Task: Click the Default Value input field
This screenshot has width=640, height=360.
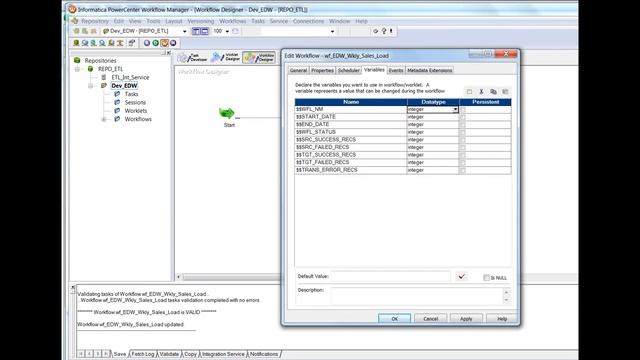Action: [x=391, y=276]
